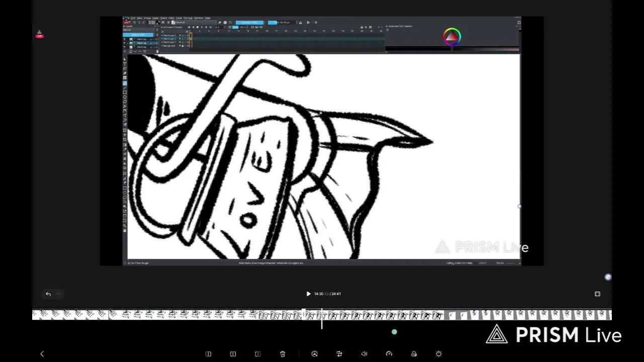644x362 pixels.
Task: Open the brightness adjustment tool
Action: tap(439, 354)
